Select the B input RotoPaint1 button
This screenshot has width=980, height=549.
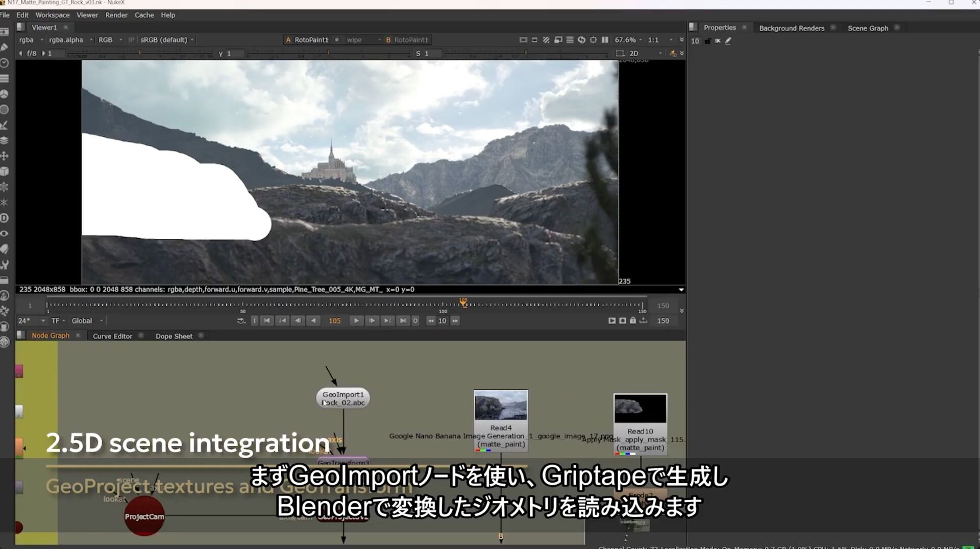pos(407,40)
